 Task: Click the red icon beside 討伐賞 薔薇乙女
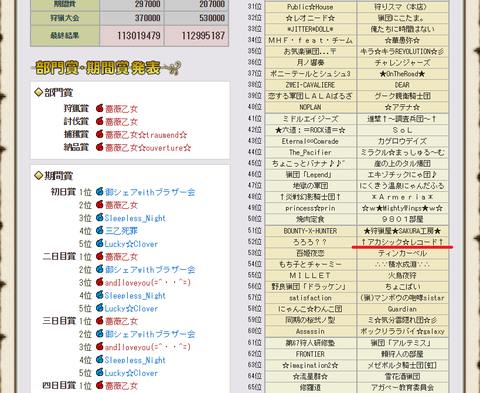99,121
